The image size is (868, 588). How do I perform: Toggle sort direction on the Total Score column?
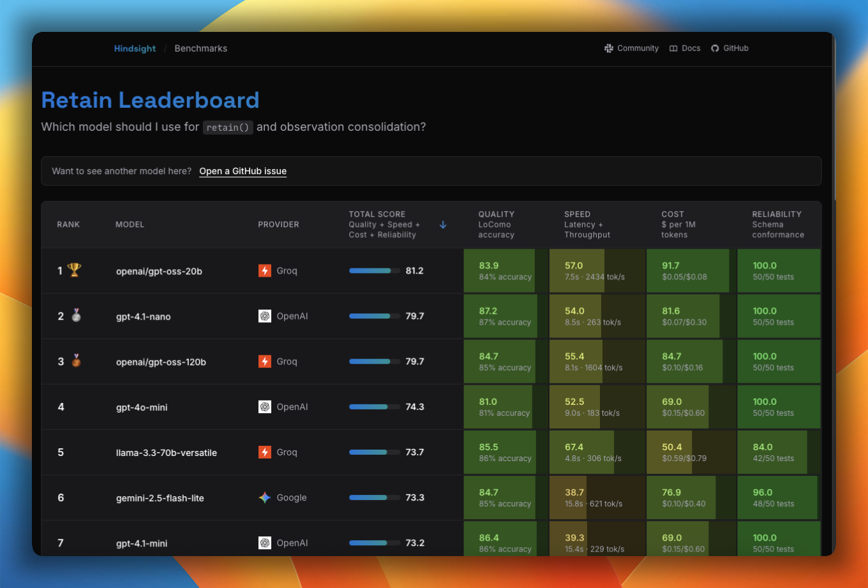coord(443,224)
